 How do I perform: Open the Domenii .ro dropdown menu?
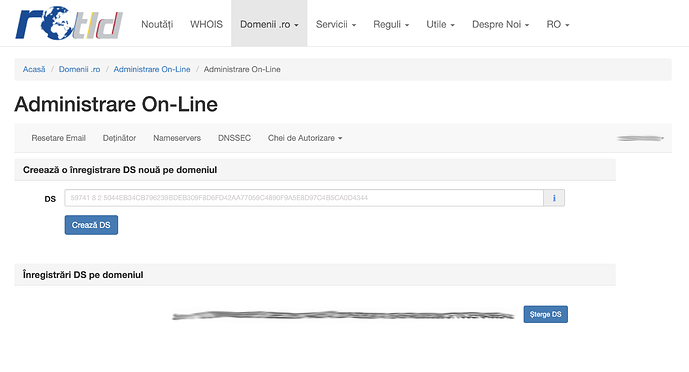(269, 24)
